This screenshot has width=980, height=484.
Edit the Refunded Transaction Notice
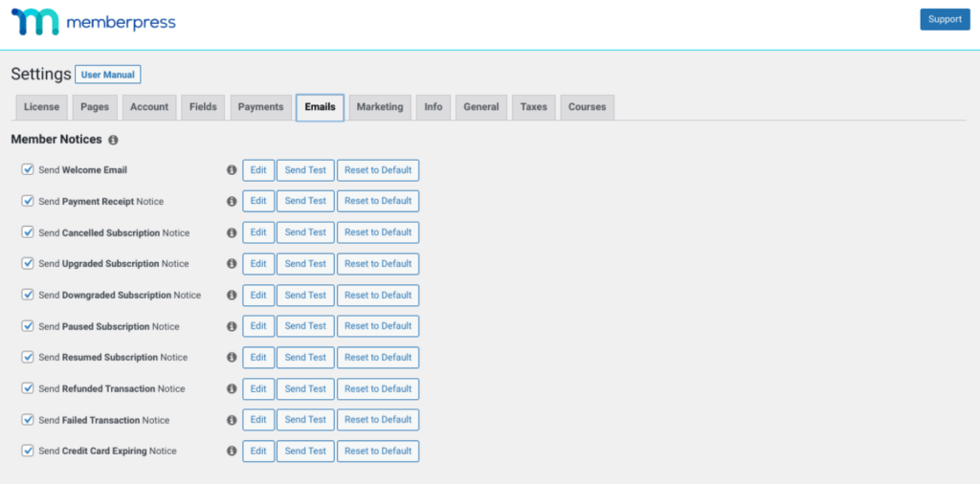click(x=258, y=388)
